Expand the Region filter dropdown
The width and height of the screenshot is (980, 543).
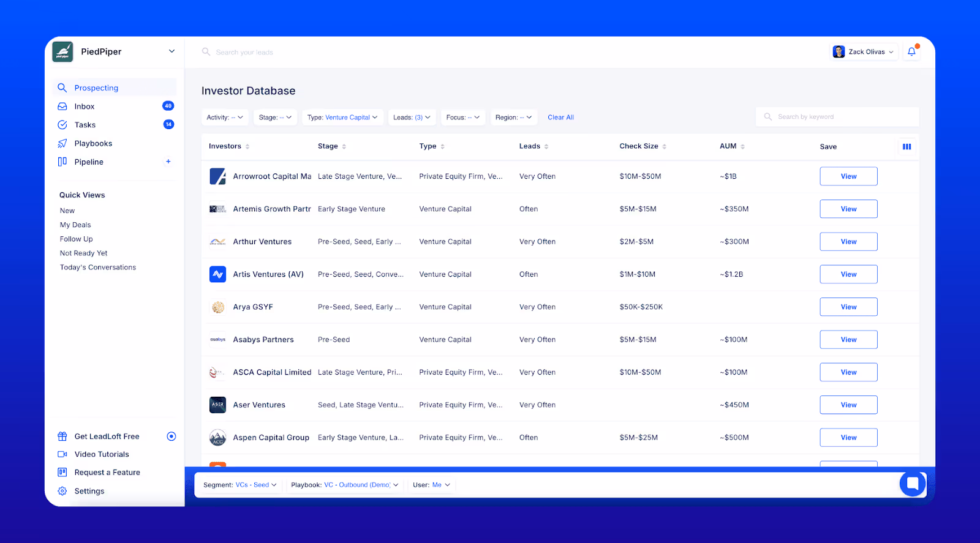(x=514, y=118)
